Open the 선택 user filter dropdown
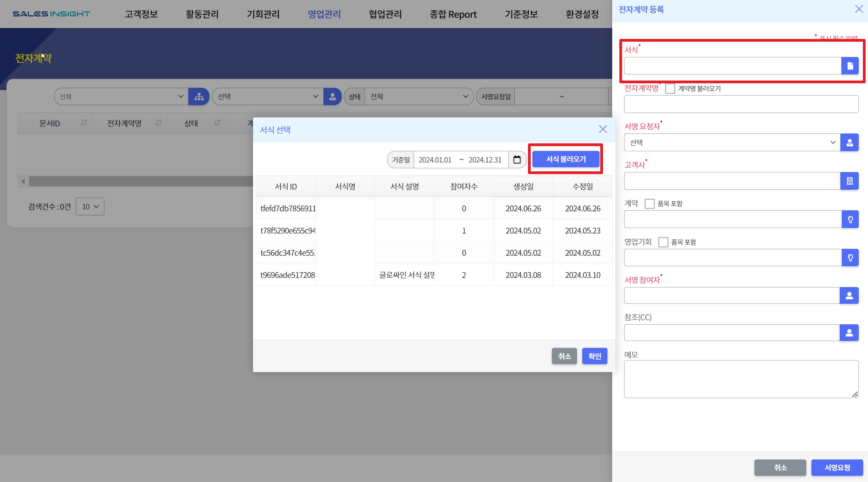The image size is (868, 482). pyautogui.click(x=268, y=97)
